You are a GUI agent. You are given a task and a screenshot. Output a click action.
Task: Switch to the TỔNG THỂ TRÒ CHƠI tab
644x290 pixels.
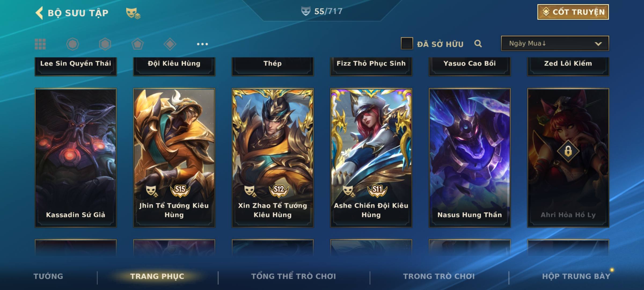pos(294,276)
